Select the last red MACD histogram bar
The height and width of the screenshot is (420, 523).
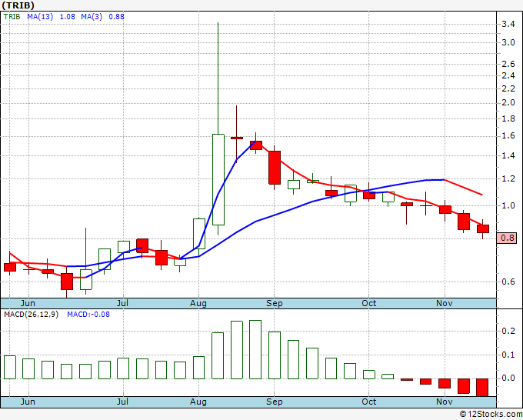pos(482,387)
